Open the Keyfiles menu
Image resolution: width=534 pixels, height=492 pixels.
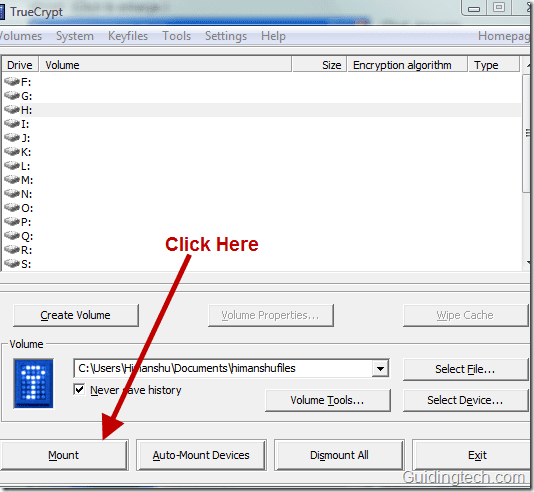pyautogui.click(x=128, y=36)
